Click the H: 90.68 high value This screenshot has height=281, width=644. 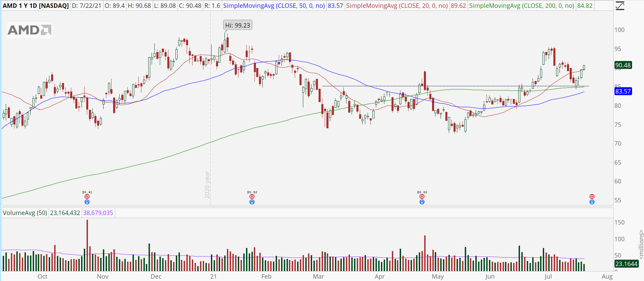click(139, 6)
